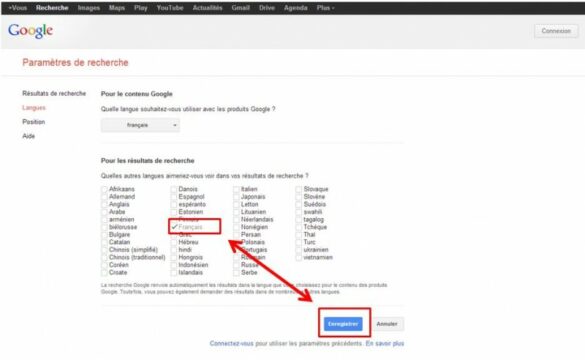
Task: Open Drive from the top bar
Action: 267,8
